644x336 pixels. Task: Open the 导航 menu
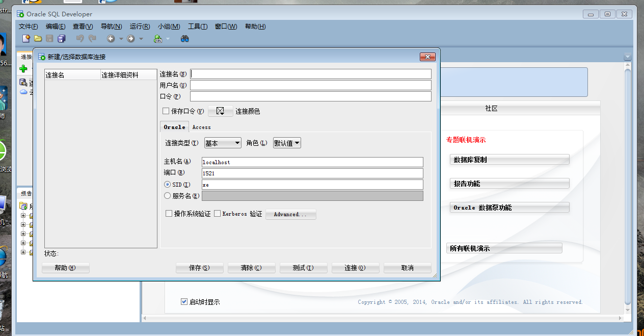click(111, 27)
